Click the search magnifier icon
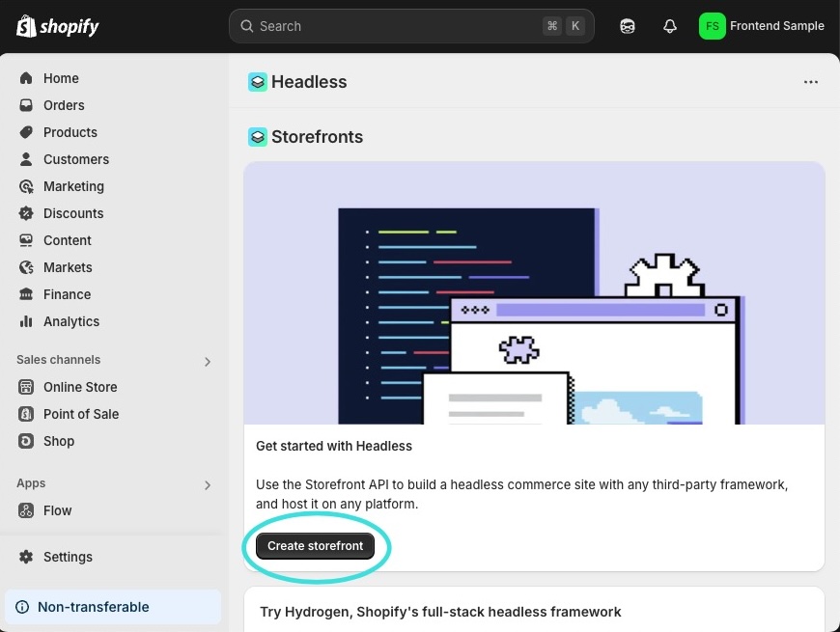840x632 pixels. [x=246, y=26]
